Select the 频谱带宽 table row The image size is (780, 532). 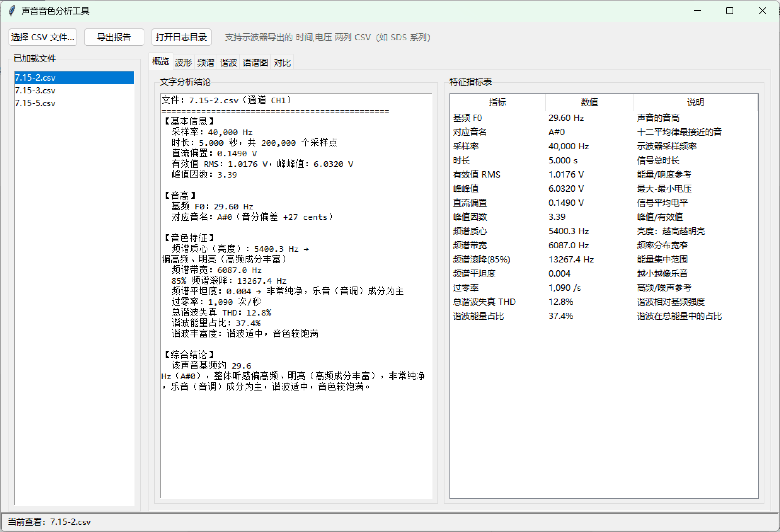pos(604,245)
